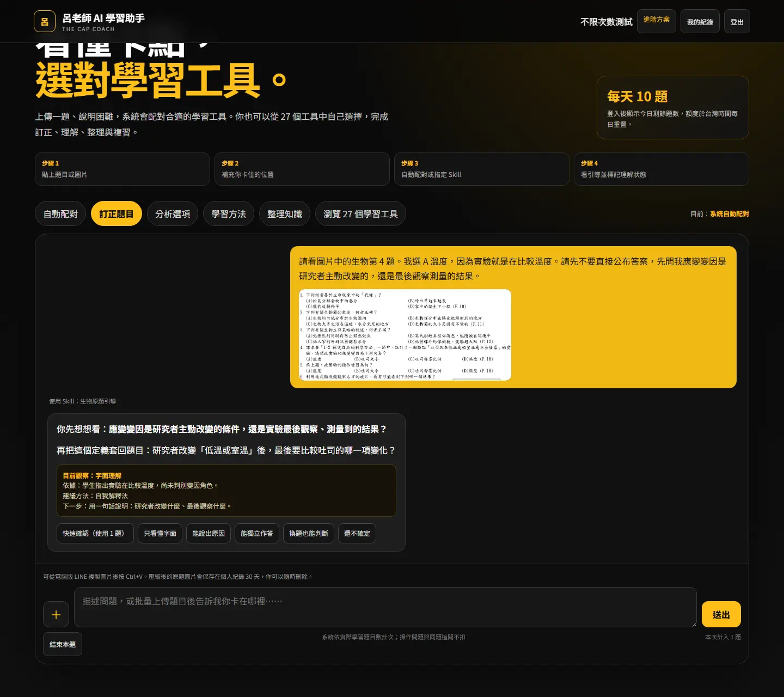
Task: Click the 每天 10 題 quota card
Action: [673, 108]
